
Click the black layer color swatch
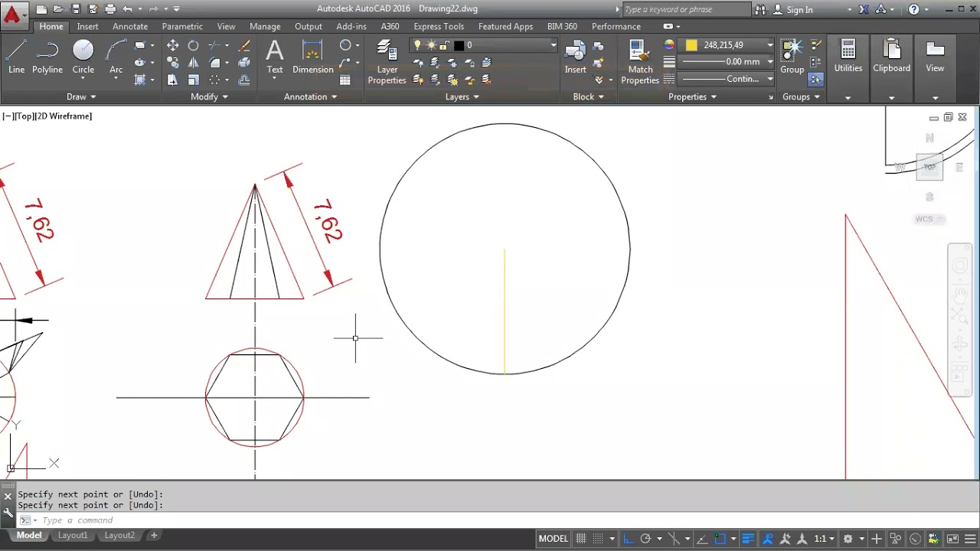(x=459, y=45)
